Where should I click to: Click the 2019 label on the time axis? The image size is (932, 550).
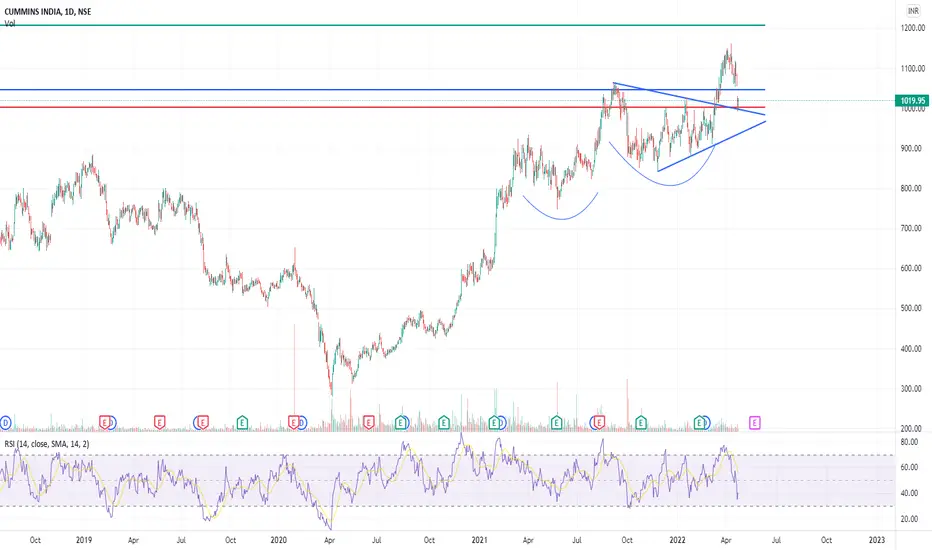point(84,540)
